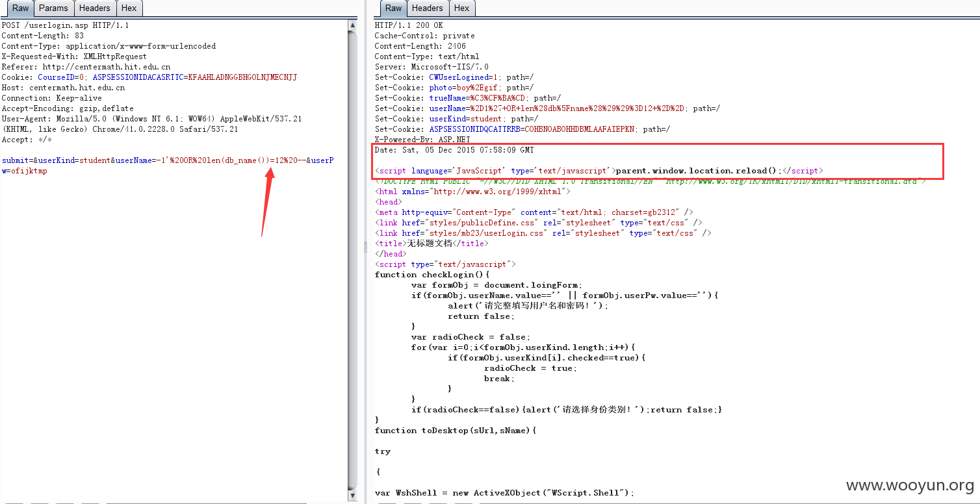Click the 'function toDesktop(sUrl,sName){' line

coord(456,431)
